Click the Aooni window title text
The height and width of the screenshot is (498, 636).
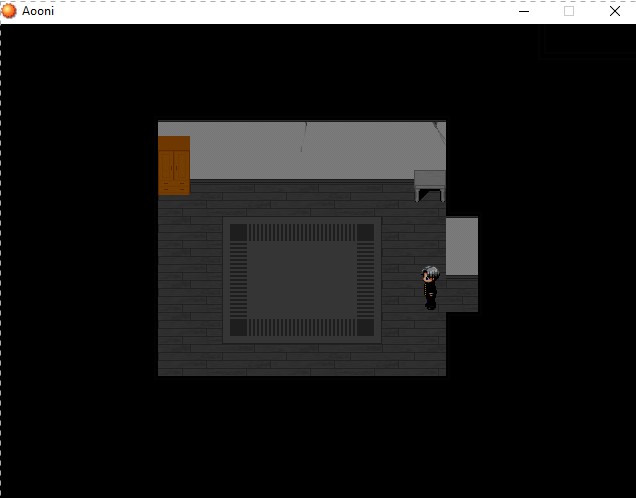coord(38,11)
